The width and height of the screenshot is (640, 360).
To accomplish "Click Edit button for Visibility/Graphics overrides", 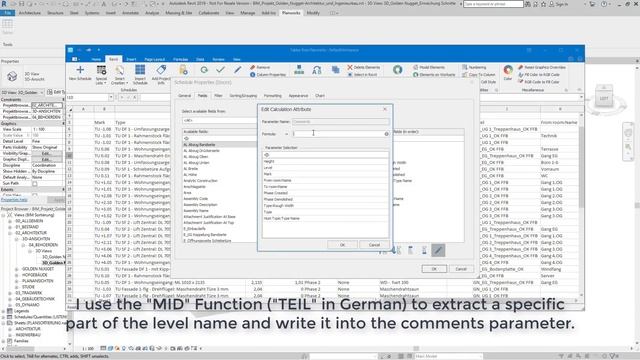I will [x=46, y=154].
